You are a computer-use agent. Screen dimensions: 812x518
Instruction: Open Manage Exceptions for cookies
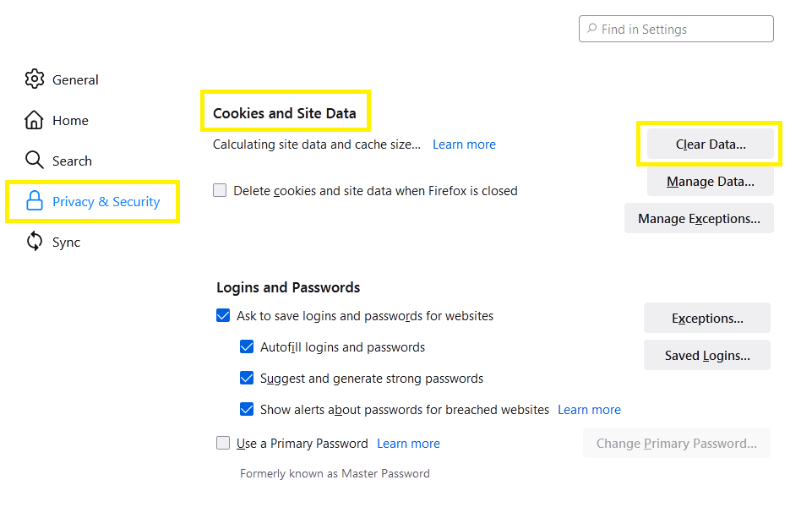[699, 219]
